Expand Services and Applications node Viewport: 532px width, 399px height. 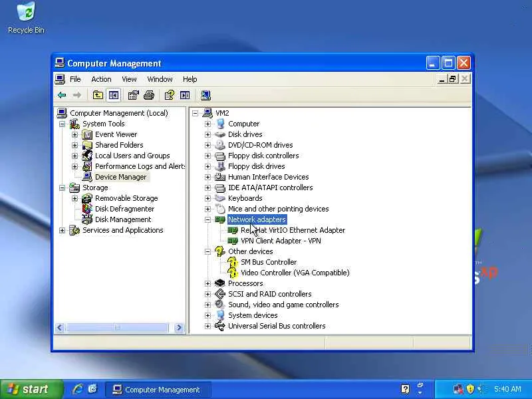tap(62, 230)
